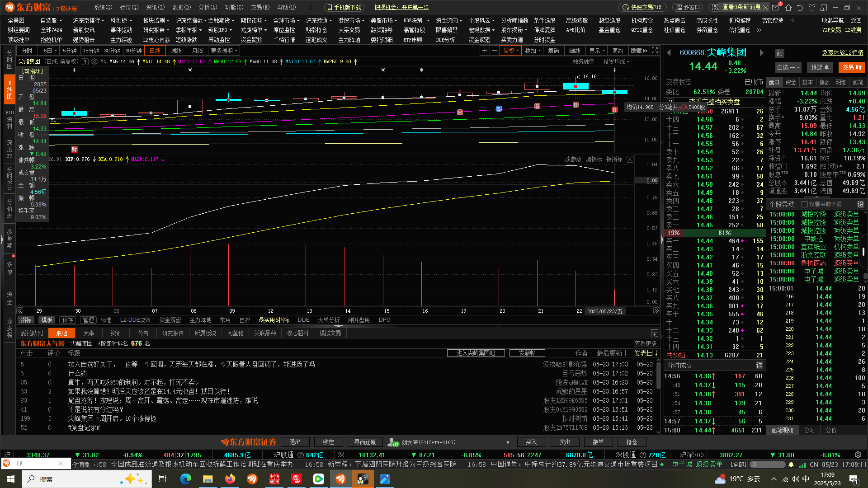868x488 pixels.
Task: Close the 查看8条新消息 notification
Action: 765,7
